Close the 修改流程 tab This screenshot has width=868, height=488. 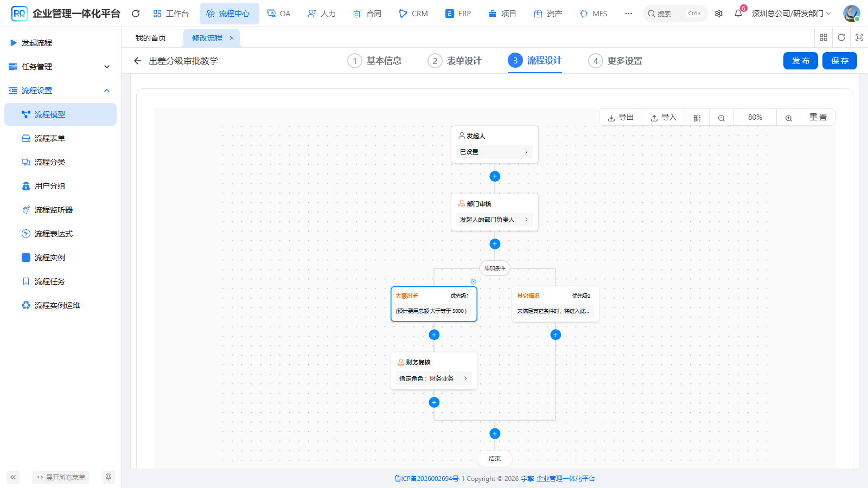232,38
